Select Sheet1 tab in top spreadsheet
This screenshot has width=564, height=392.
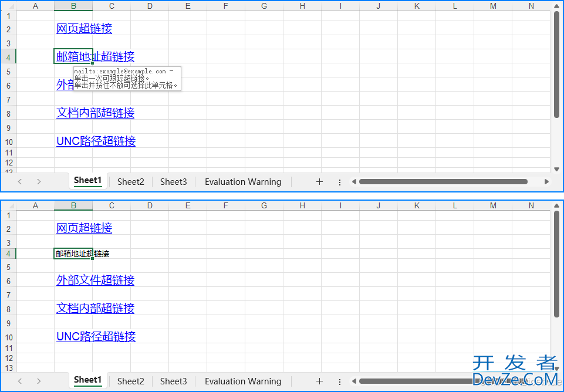pyautogui.click(x=88, y=181)
